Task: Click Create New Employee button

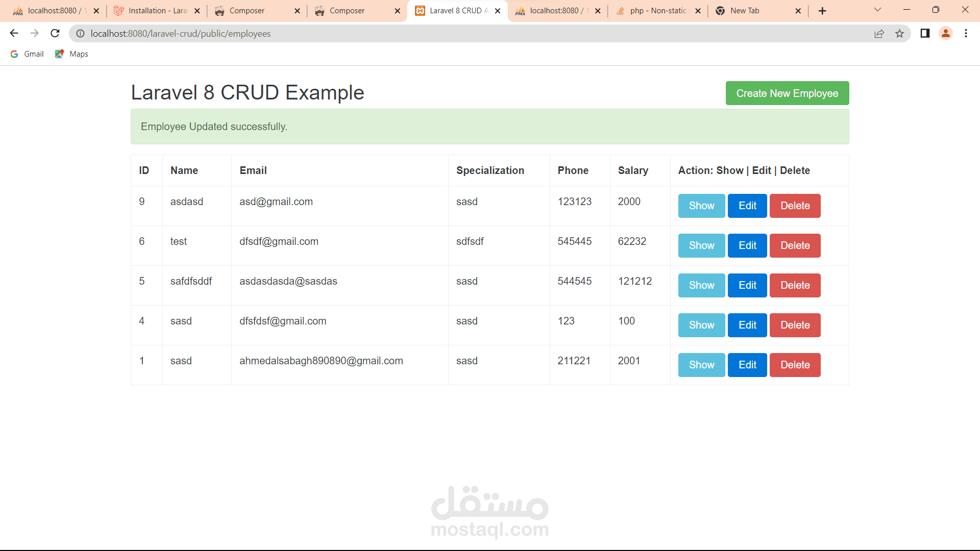Action: [x=787, y=93]
